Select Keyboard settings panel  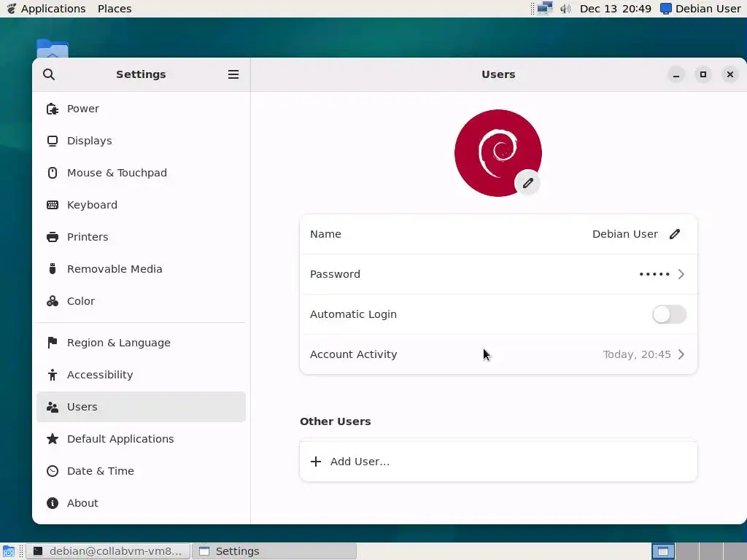click(141, 205)
